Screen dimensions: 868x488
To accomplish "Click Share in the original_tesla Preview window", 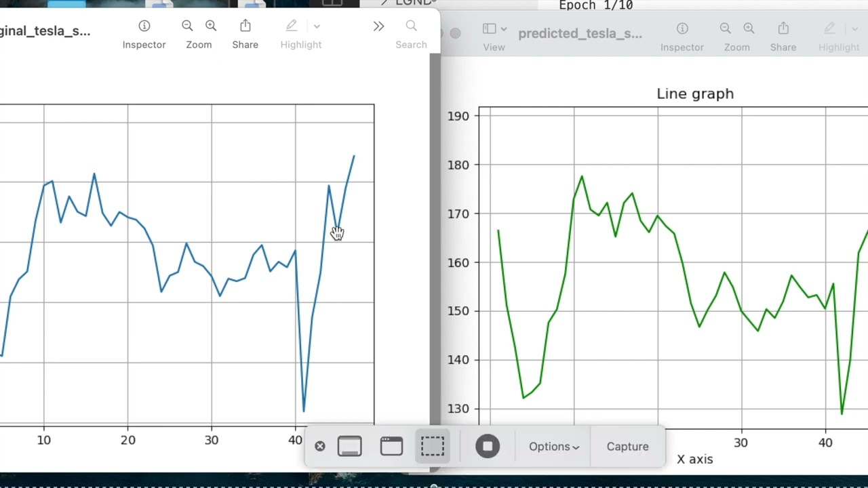I will [245, 26].
